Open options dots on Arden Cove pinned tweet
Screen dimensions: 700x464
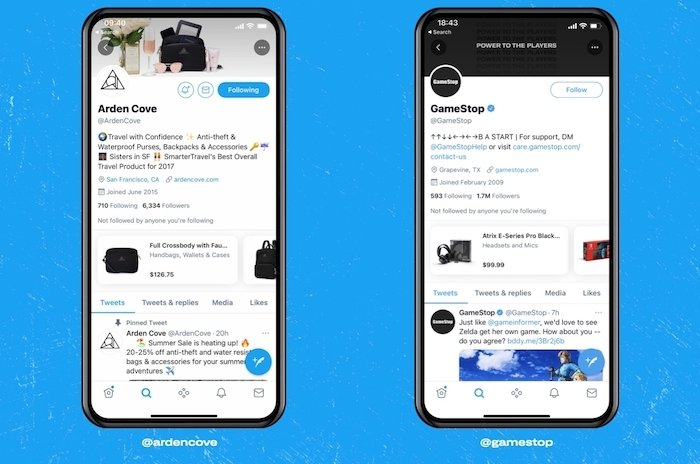[266, 333]
